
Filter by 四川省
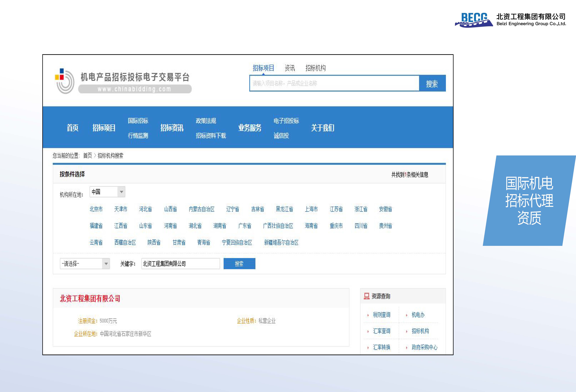(x=361, y=226)
